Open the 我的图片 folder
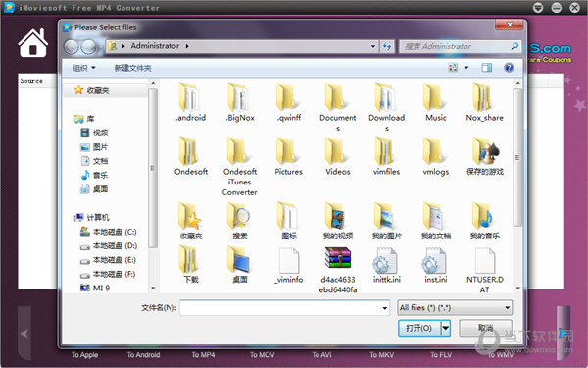 tap(387, 221)
